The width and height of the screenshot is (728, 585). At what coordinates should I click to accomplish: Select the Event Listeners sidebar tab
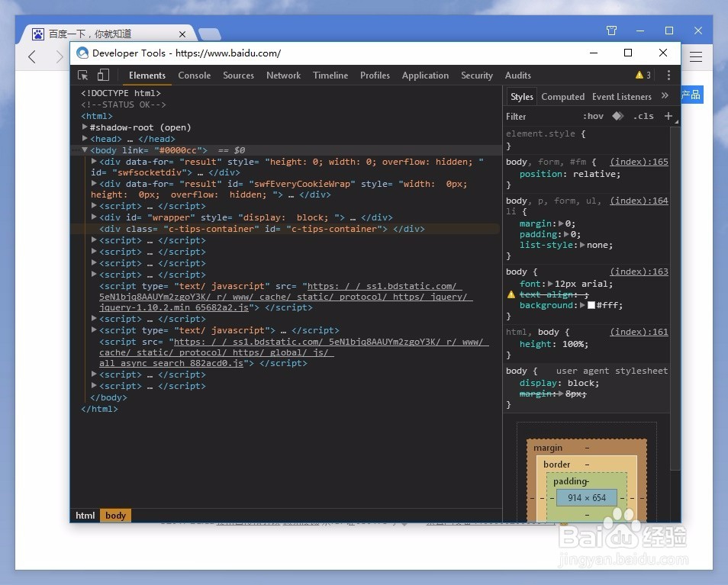[622, 97]
